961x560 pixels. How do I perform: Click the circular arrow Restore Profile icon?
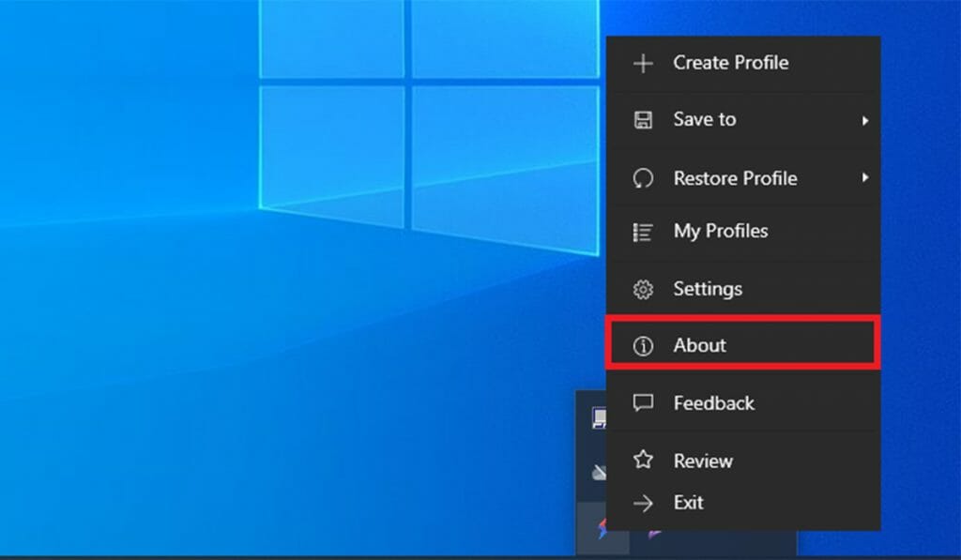[643, 178]
